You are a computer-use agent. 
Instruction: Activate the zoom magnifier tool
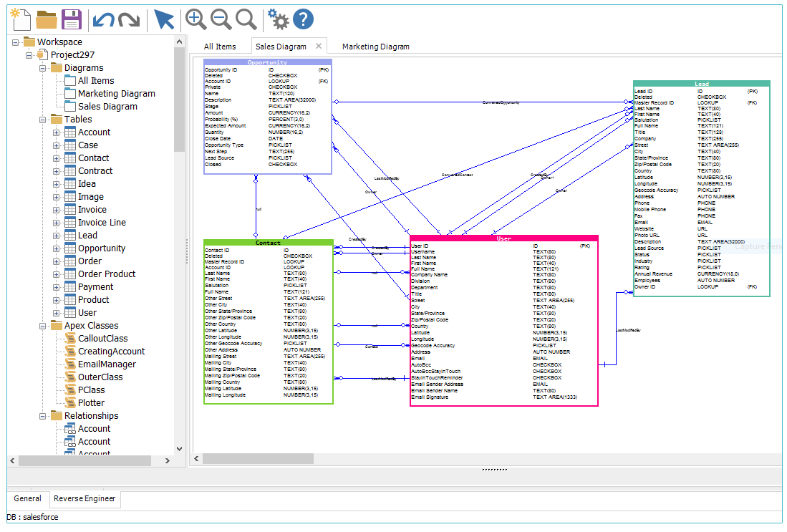click(246, 19)
